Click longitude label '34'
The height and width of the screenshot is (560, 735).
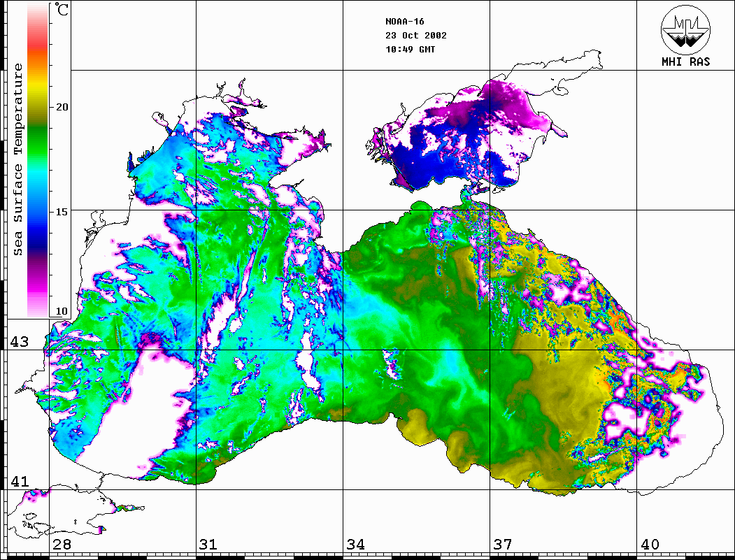pos(355,544)
